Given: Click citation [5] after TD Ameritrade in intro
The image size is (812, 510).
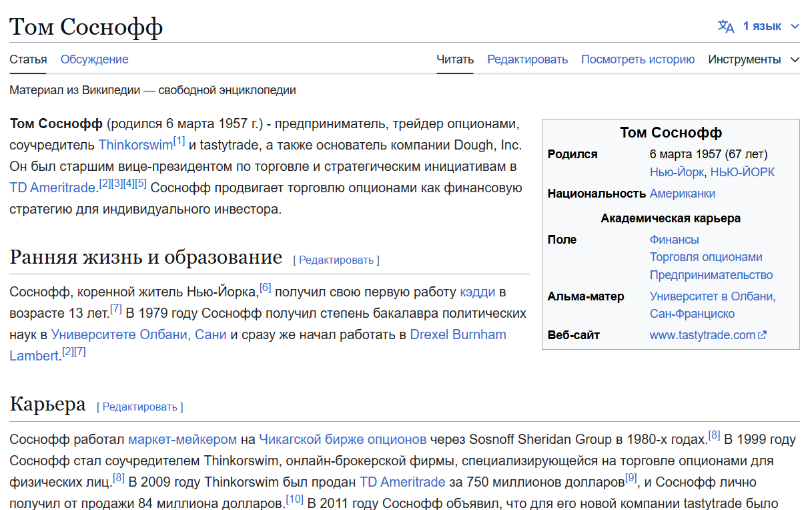Looking at the screenshot, I should [x=141, y=184].
